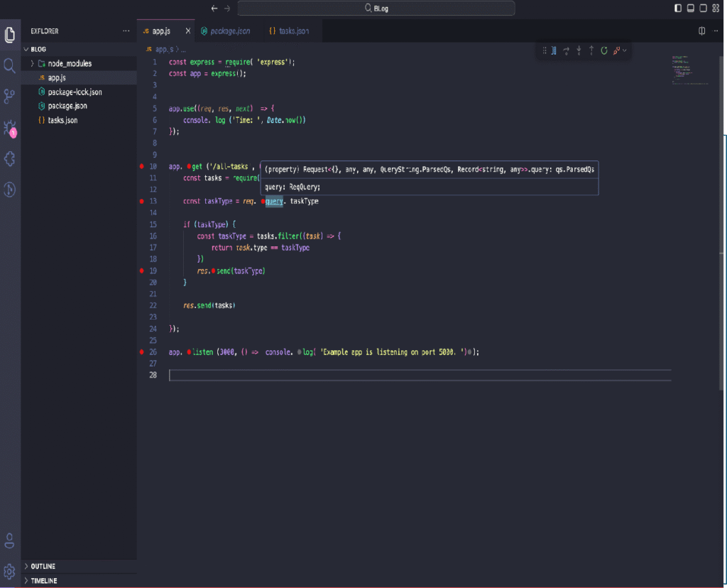Disconnect the debugger with the plug icon

(x=616, y=50)
